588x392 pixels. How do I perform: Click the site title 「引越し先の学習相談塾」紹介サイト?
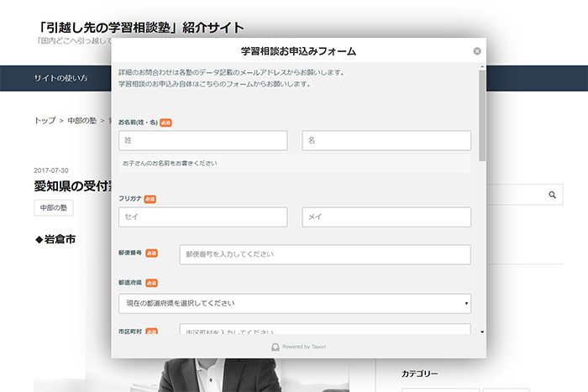(x=140, y=29)
